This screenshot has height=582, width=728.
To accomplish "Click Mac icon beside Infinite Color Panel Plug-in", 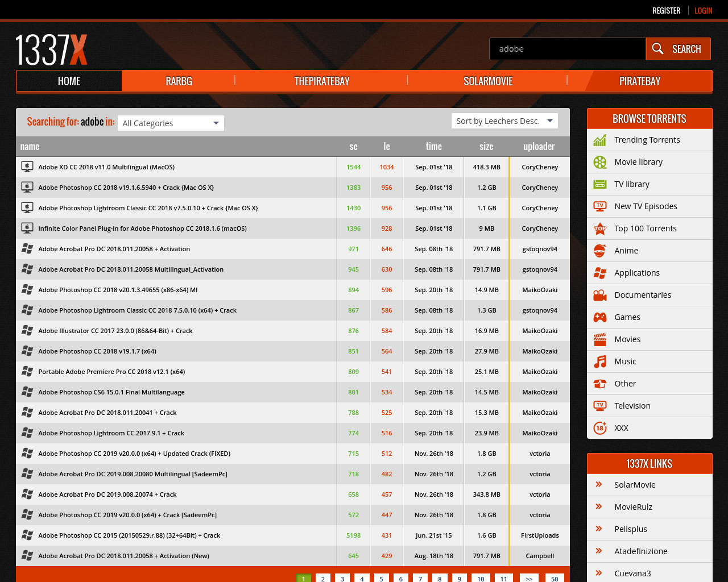I will pyautogui.click(x=27, y=228).
